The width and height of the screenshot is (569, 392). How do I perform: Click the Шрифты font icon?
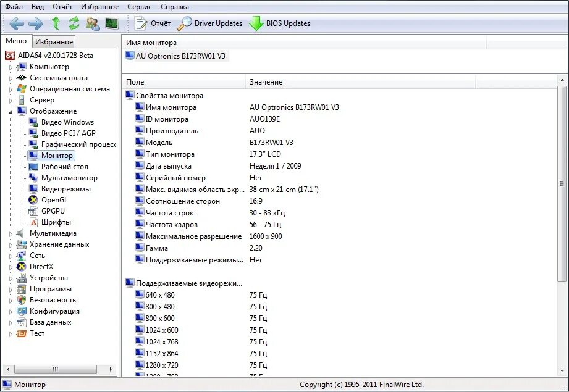[33, 222]
